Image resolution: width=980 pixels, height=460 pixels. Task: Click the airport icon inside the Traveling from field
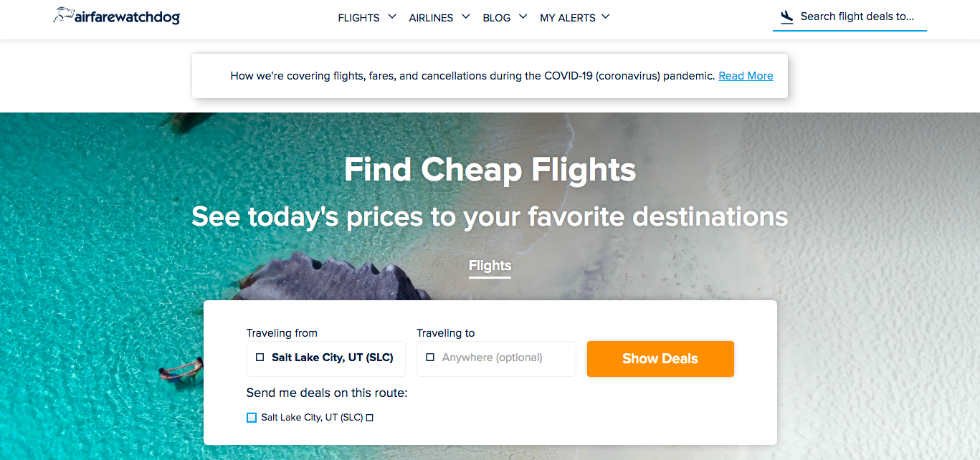coord(260,357)
